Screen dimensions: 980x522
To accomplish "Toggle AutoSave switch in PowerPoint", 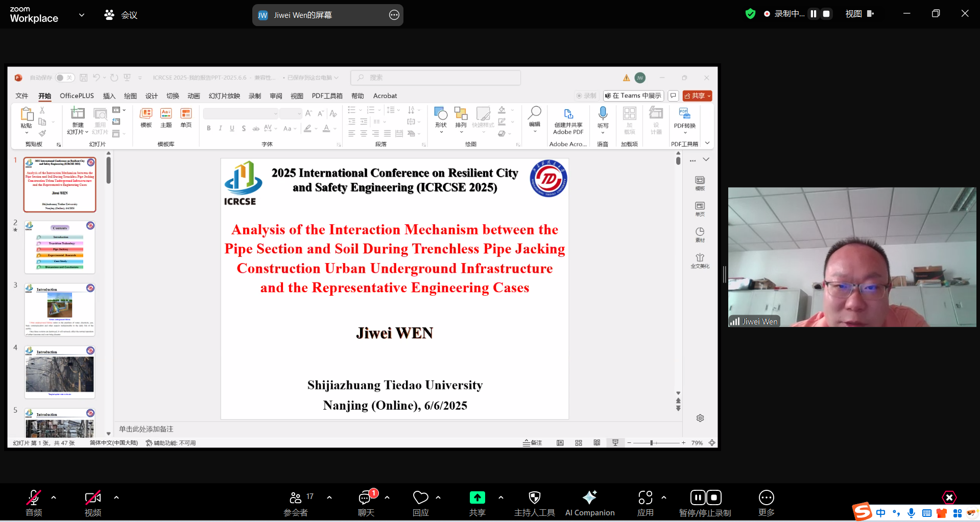I will pyautogui.click(x=65, y=78).
